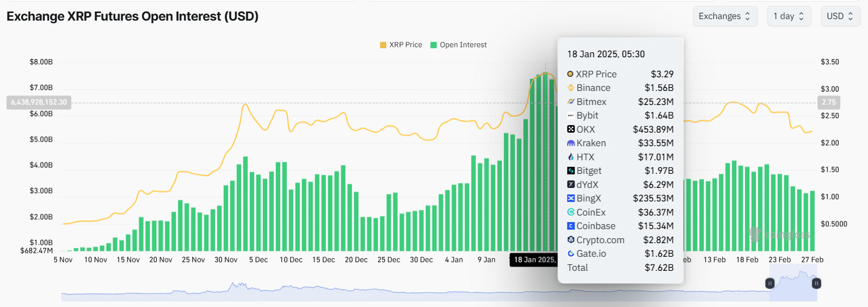Toggle XRP Price series in legend

pos(401,45)
